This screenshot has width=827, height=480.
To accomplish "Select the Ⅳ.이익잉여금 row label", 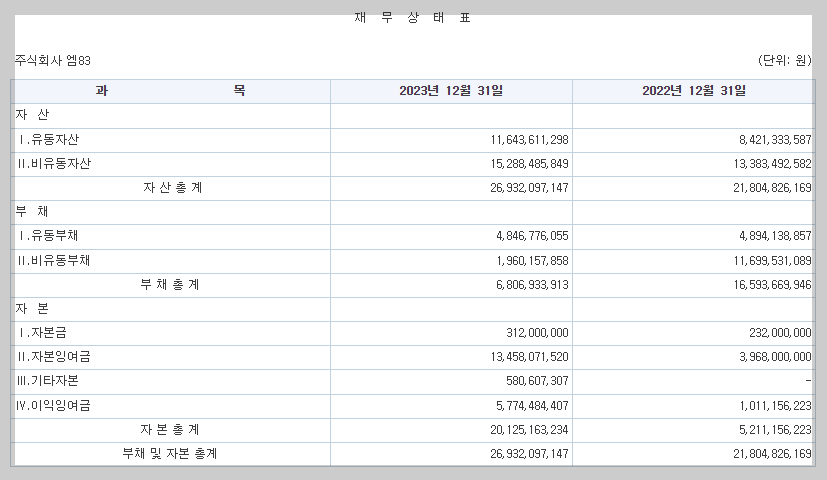I will point(53,405).
